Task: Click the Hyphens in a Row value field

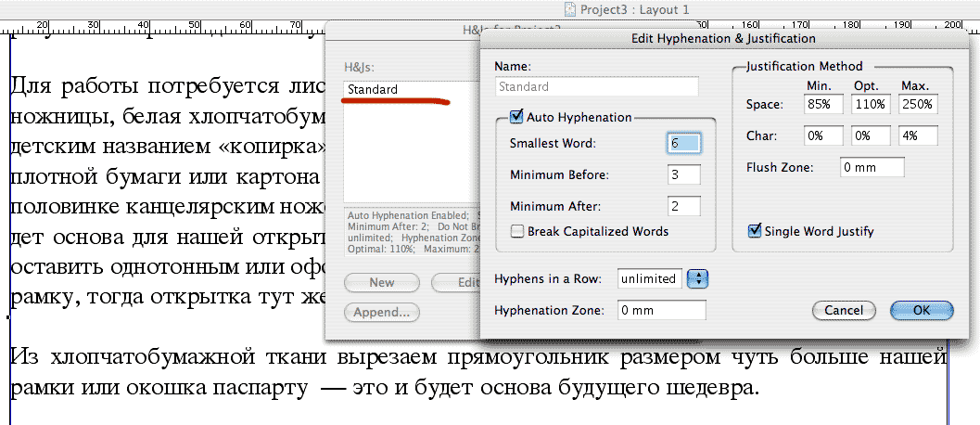Action: tap(649, 278)
